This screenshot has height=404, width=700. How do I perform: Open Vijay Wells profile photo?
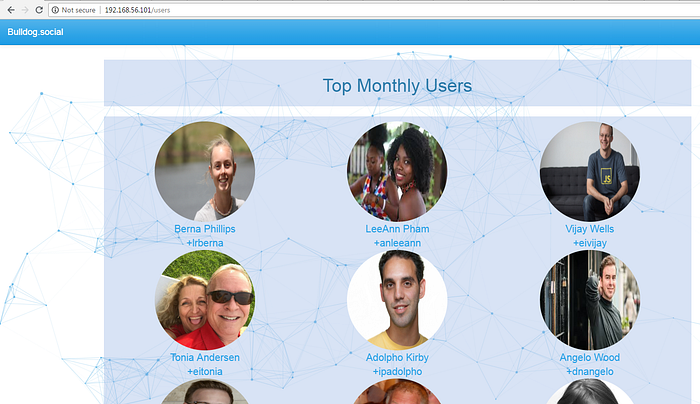click(590, 171)
